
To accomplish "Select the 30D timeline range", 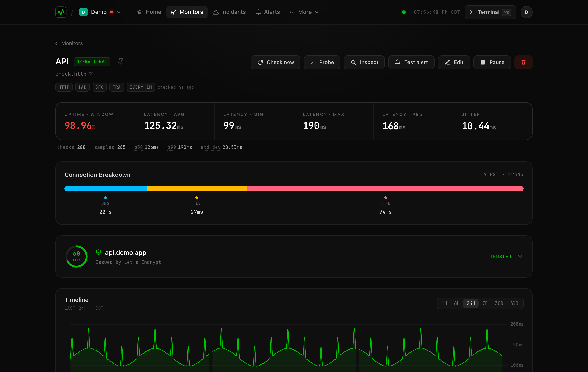I will click(499, 303).
